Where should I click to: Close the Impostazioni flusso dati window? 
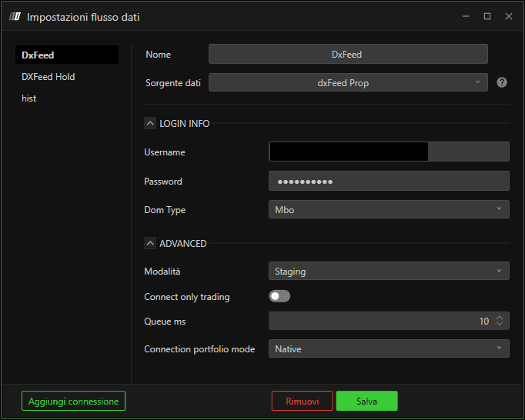coord(509,16)
